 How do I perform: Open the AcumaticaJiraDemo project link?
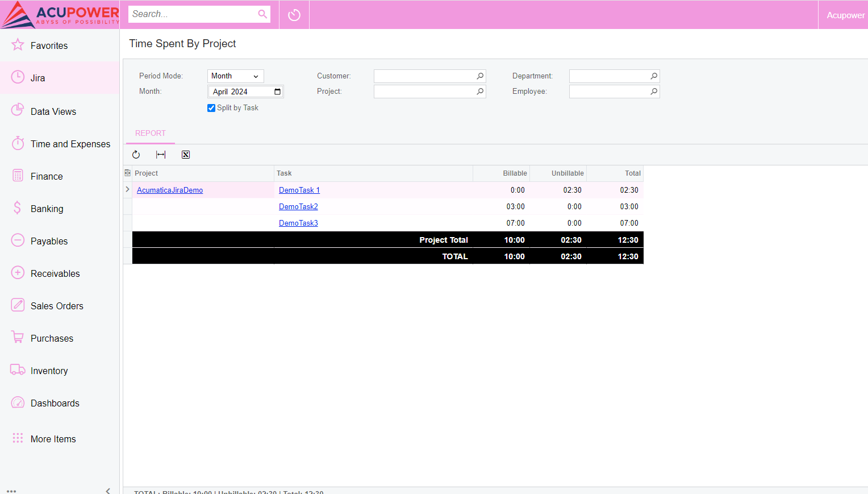(170, 190)
